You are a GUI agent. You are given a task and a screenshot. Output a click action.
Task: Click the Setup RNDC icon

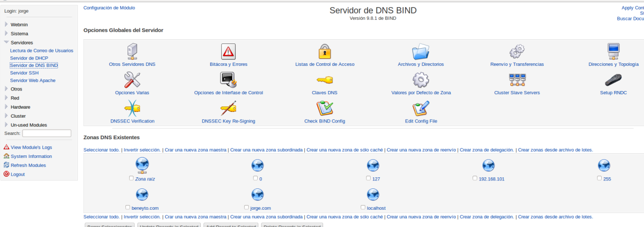613,80
